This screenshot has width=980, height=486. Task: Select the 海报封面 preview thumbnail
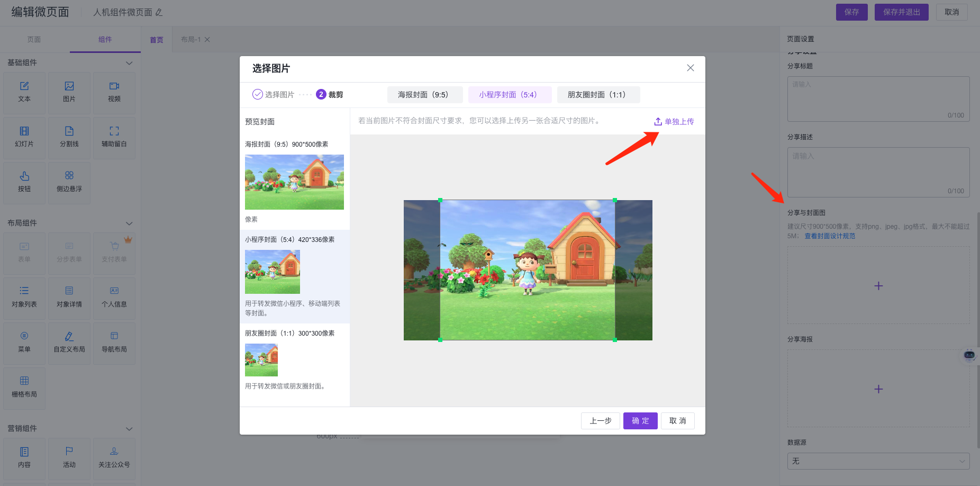(x=294, y=182)
